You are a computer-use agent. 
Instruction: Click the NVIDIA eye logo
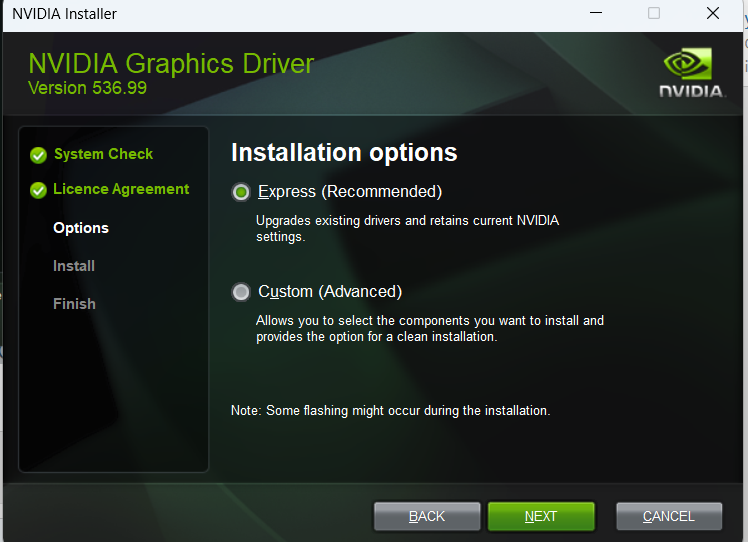point(687,63)
